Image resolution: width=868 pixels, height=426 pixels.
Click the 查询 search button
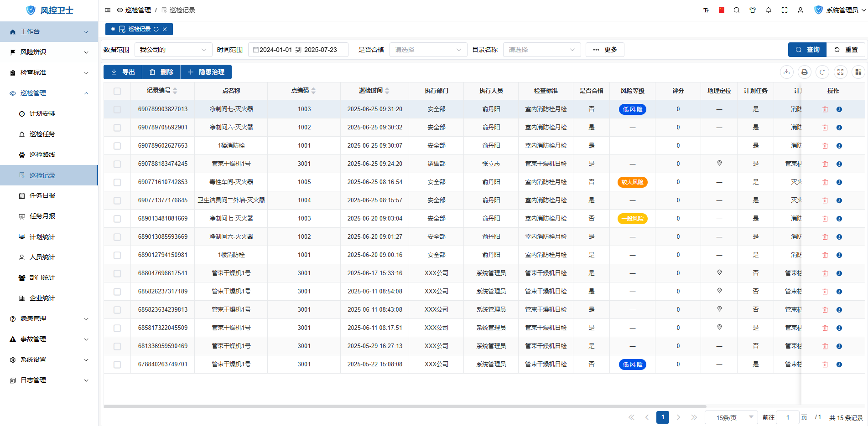click(807, 50)
